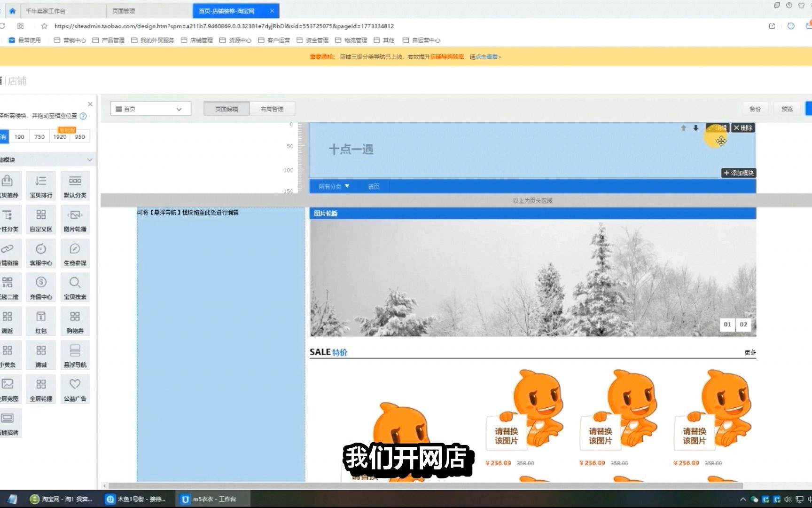Select the 公益广告 module heart icon
Image resolution: width=812 pixels, height=508 pixels.
click(x=75, y=384)
